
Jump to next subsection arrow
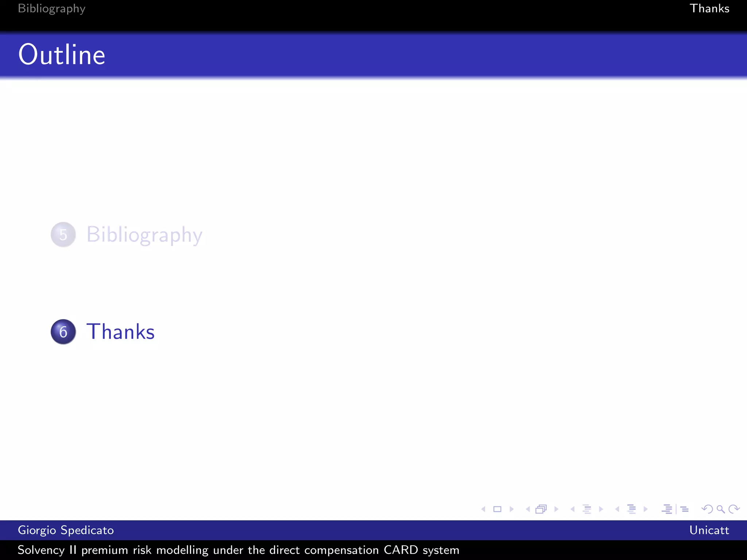point(601,509)
